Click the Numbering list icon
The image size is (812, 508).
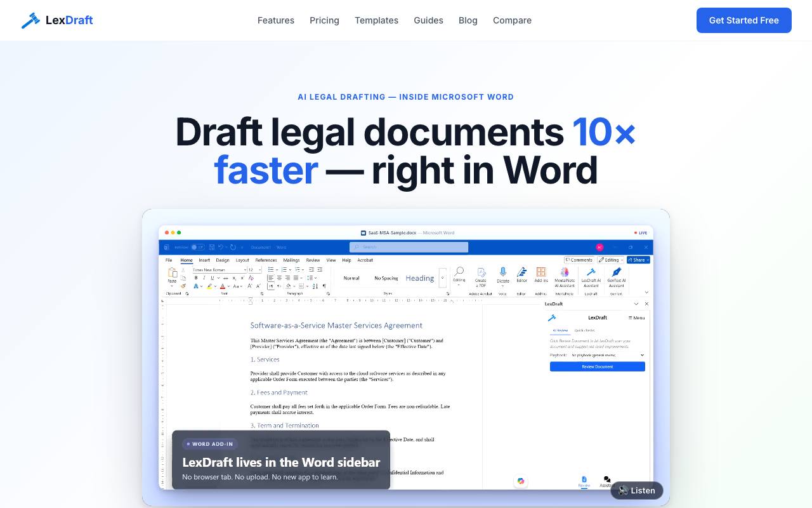pos(284,270)
